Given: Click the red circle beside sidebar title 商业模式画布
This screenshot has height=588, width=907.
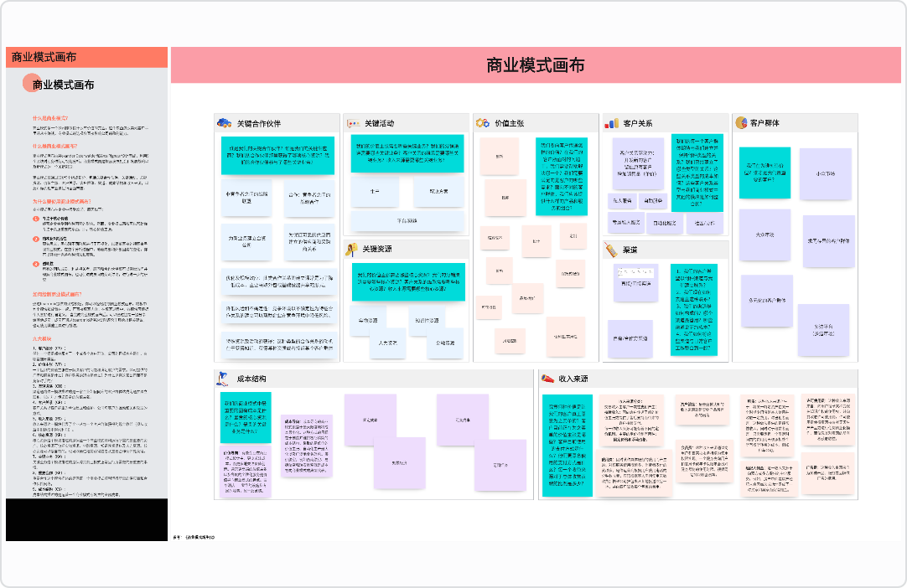Looking at the screenshot, I should (x=31, y=83).
